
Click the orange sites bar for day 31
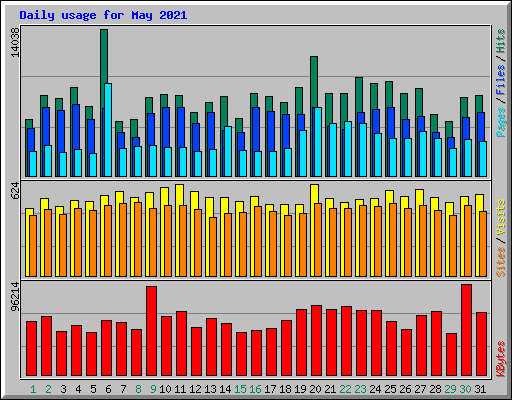[483, 244]
